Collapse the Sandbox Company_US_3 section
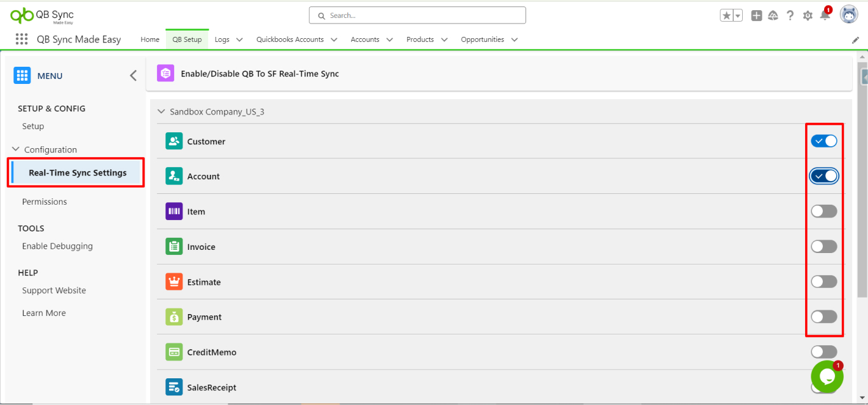 pyautogui.click(x=161, y=112)
